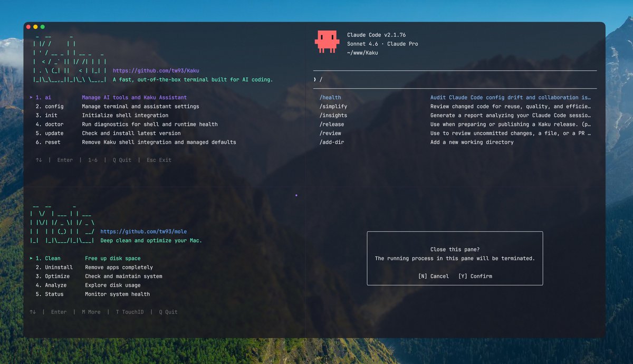Click the 'T TouchID' hint in Mole pane
Image resolution: width=633 pixels, height=364 pixels.
(x=130, y=312)
